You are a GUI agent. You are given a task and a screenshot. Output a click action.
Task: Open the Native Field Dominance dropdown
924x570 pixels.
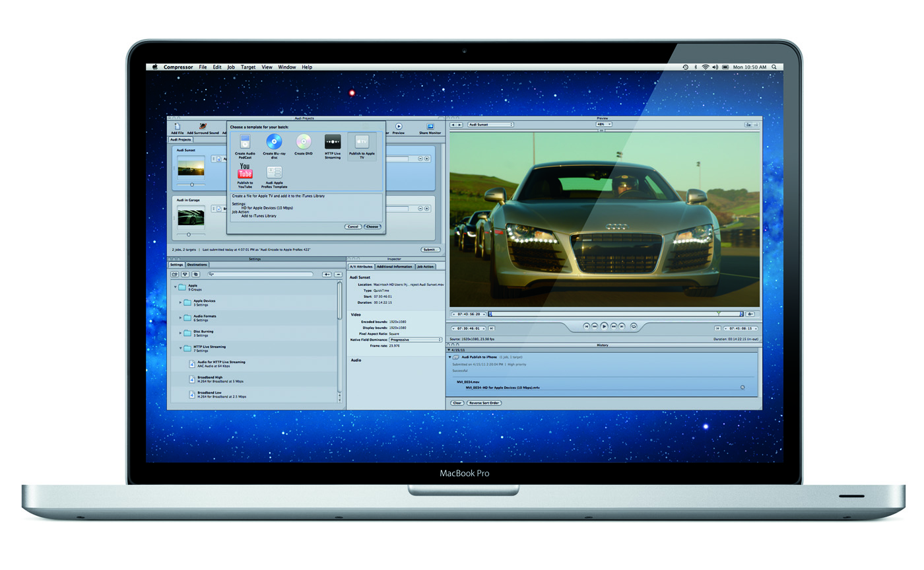point(415,339)
